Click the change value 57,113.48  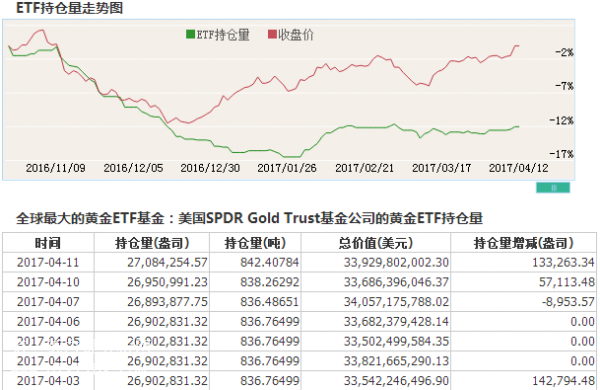click(x=567, y=282)
